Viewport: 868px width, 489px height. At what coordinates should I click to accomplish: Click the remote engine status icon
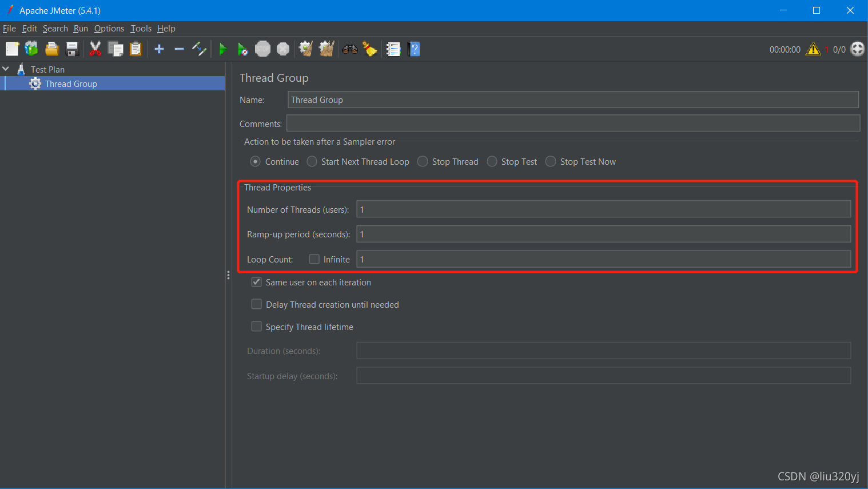click(857, 49)
